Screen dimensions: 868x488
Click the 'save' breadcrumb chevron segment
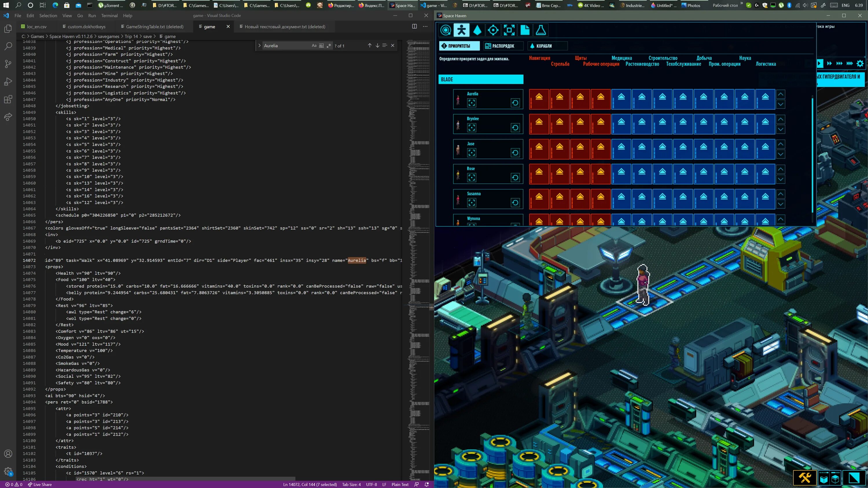point(147,36)
